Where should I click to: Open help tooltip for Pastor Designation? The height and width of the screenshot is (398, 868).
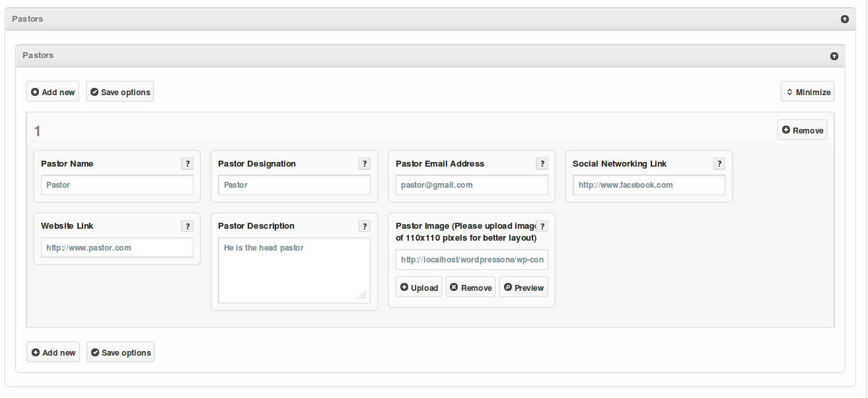364,164
